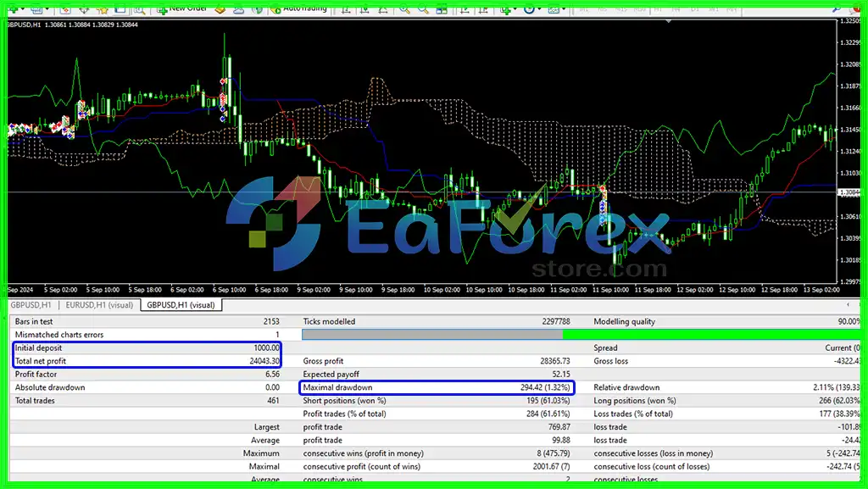Image resolution: width=868 pixels, height=489 pixels.
Task: Click the 'Total trades' label
Action: tap(34, 401)
